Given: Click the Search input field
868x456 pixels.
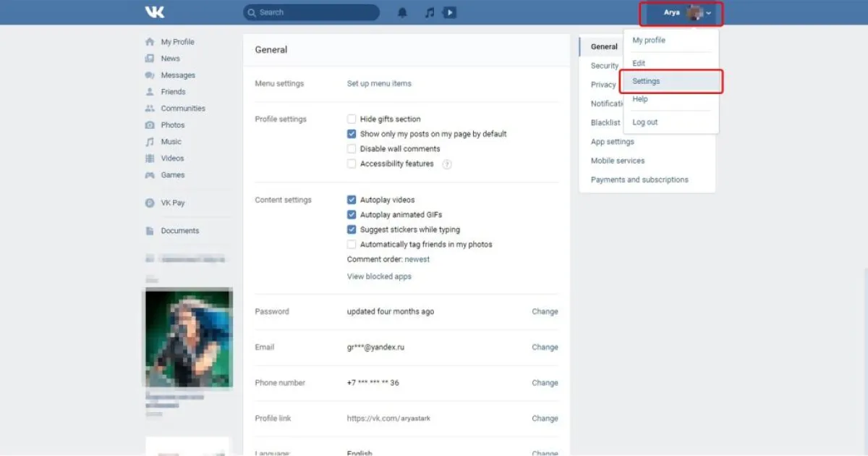Looking at the screenshot, I should [315, 12].
